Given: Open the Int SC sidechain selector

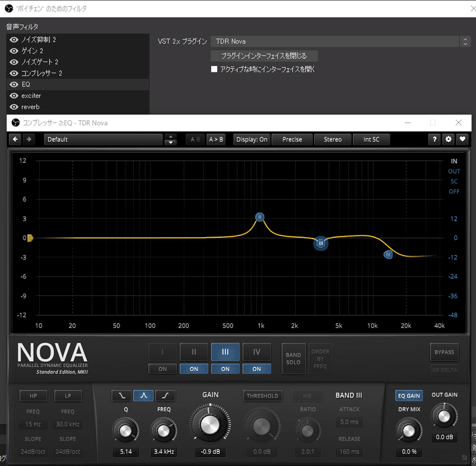Looking at the screenshot, I should click(371, 140).
